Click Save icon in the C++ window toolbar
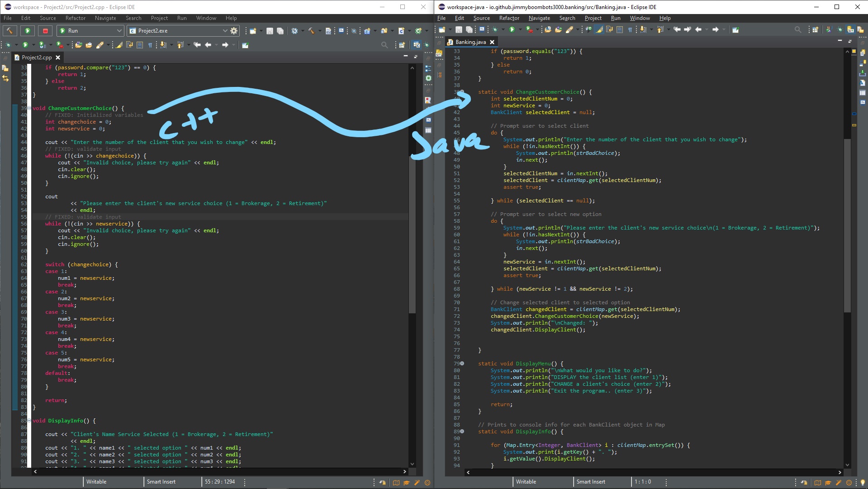This screenshot has width=868, height=489. click(x=270, y=31)
